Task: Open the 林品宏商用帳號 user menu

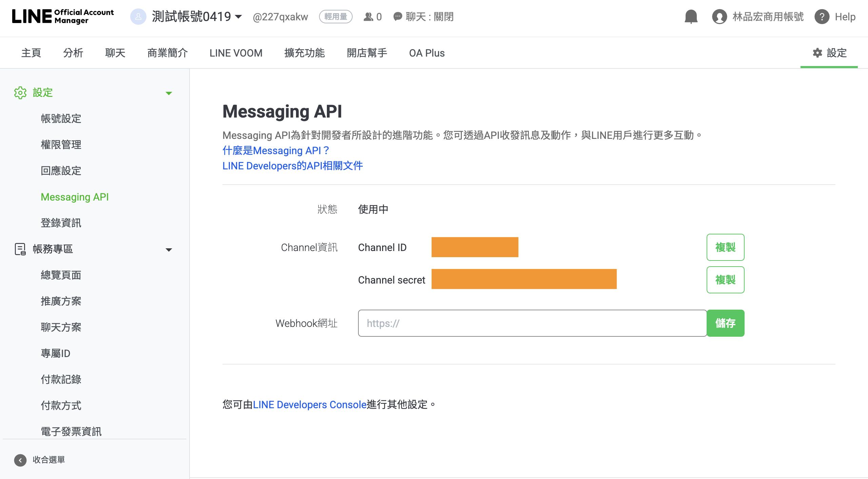Action: (768, 17)
